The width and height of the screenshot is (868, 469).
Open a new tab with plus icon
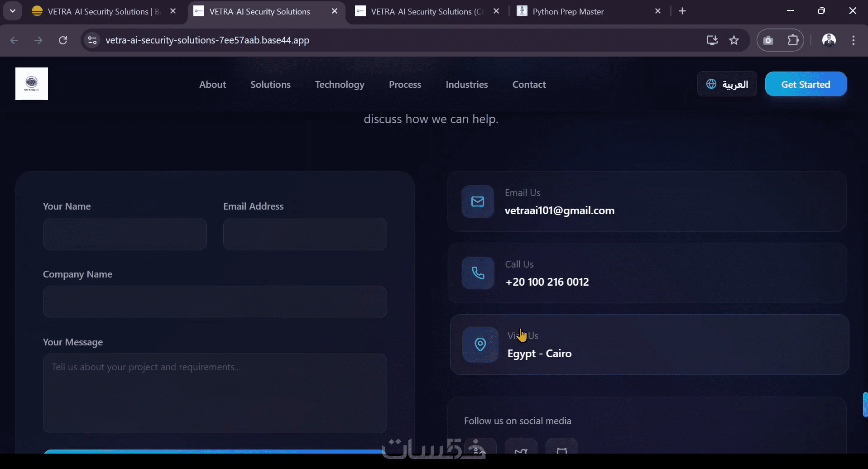coord(682,11)
